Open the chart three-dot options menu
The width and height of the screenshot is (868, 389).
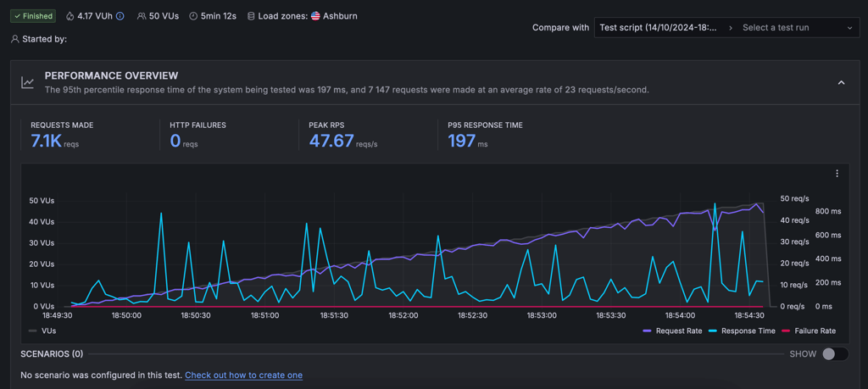coord(837,174)
